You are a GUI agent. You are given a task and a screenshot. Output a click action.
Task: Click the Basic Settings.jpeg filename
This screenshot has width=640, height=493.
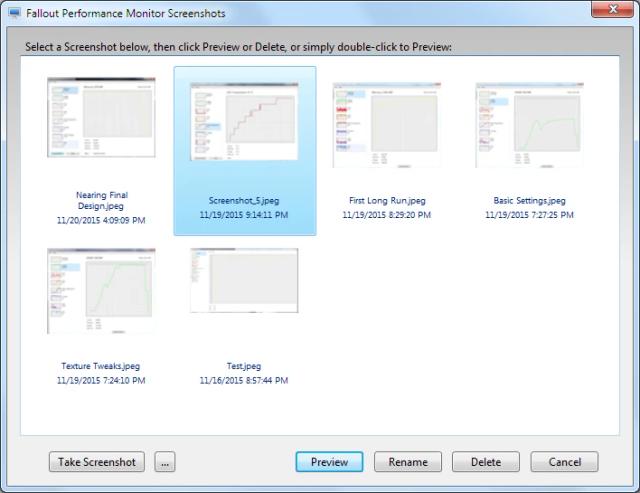[x=529, y=200]
